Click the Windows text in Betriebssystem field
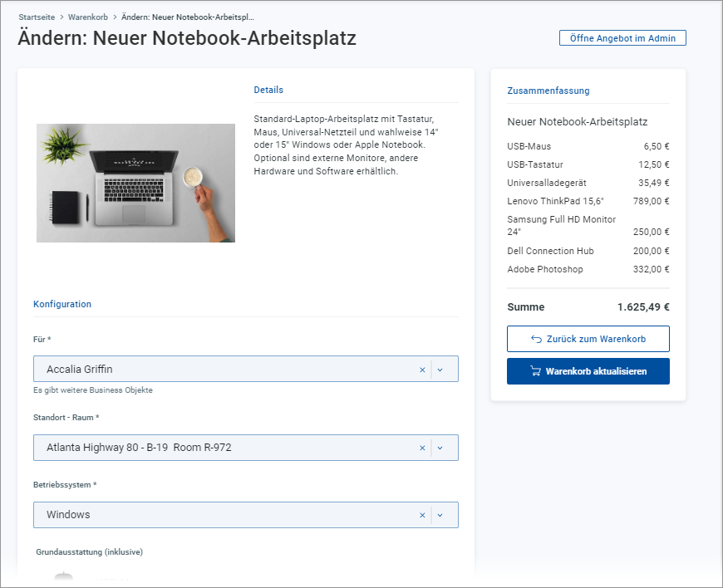This screenshot has width=723, height=588. pos(68,515)
